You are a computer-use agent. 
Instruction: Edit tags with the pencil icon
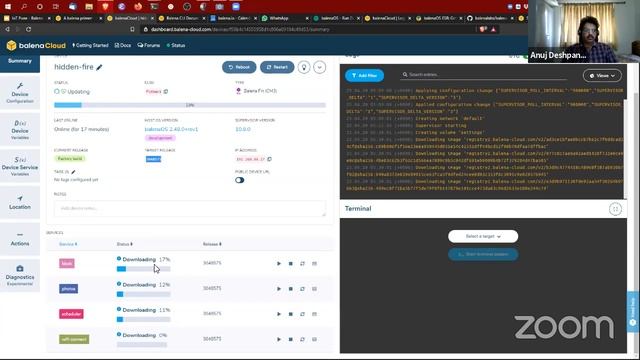click(73, 172)
